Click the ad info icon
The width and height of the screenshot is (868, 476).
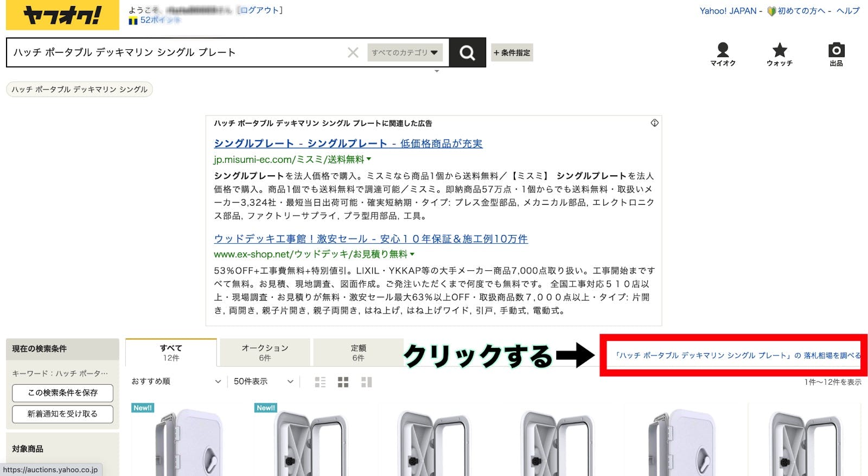point(655,123)
